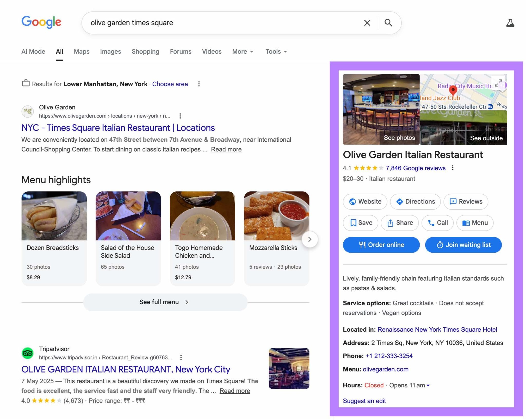Click the Join waiting list button
Viewport: 526px width, 420px height.
click(463, 245)
